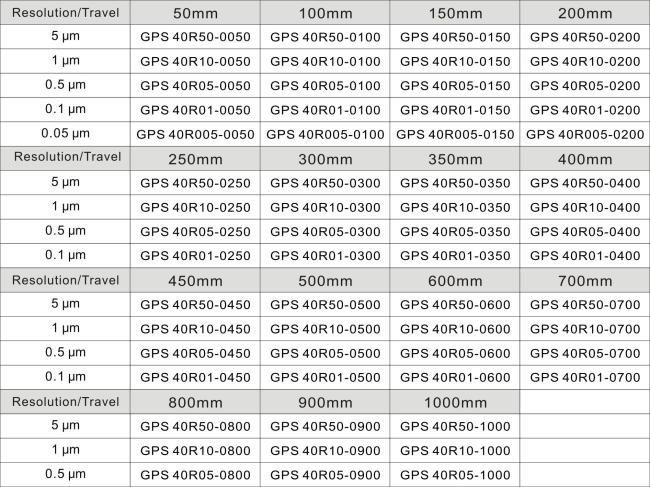Image resolution: width=650 pixels, height=487 pixels.
Task: Select GPS 40R01-0450 entry
Action: (195, 378)
